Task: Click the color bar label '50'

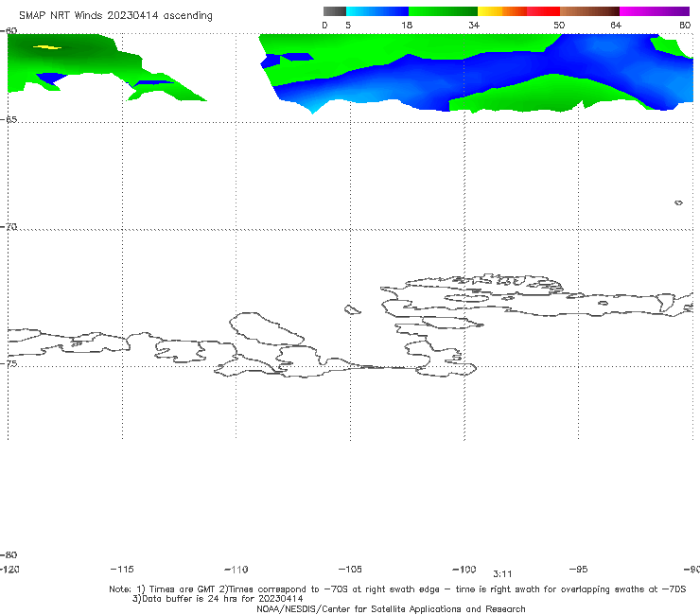Action: point(559,25)
